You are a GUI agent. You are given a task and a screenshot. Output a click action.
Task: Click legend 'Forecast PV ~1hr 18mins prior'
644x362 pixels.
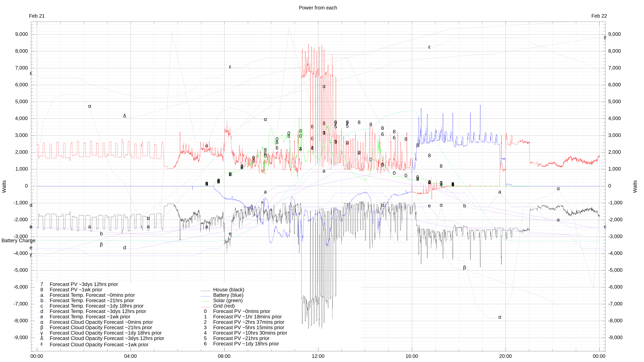pos(247,317)
